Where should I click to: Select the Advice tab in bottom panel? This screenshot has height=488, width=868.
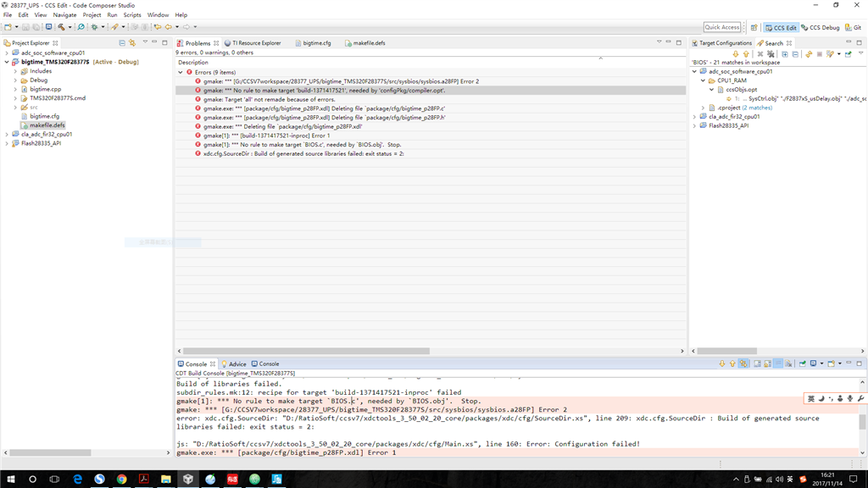tap(234, 364)
